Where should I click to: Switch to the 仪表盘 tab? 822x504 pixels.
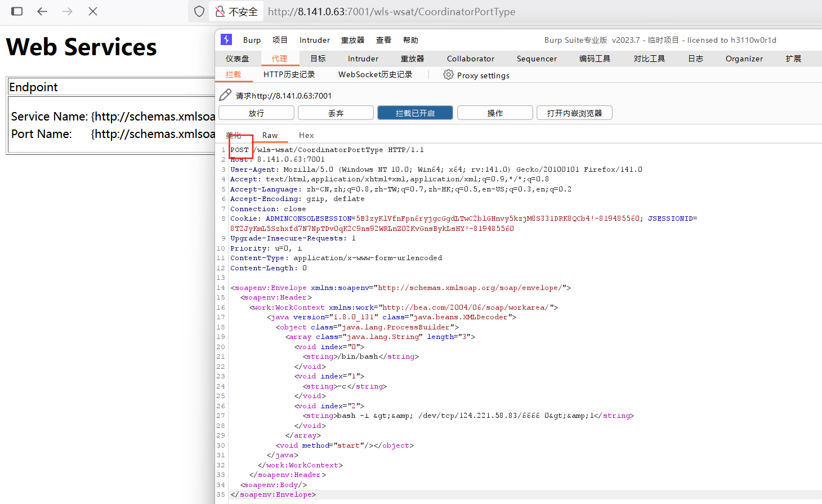pos(237,59)
